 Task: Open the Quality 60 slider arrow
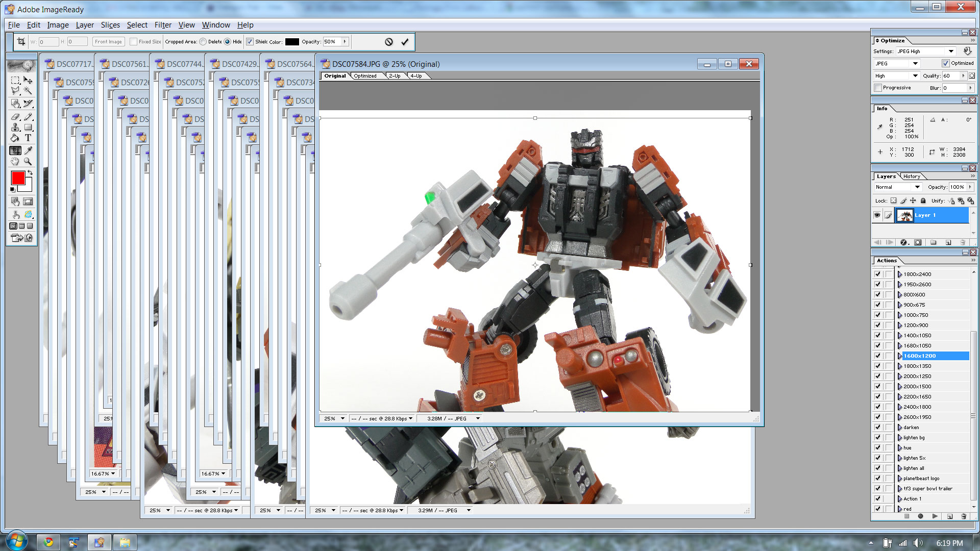tap(963, 76)
